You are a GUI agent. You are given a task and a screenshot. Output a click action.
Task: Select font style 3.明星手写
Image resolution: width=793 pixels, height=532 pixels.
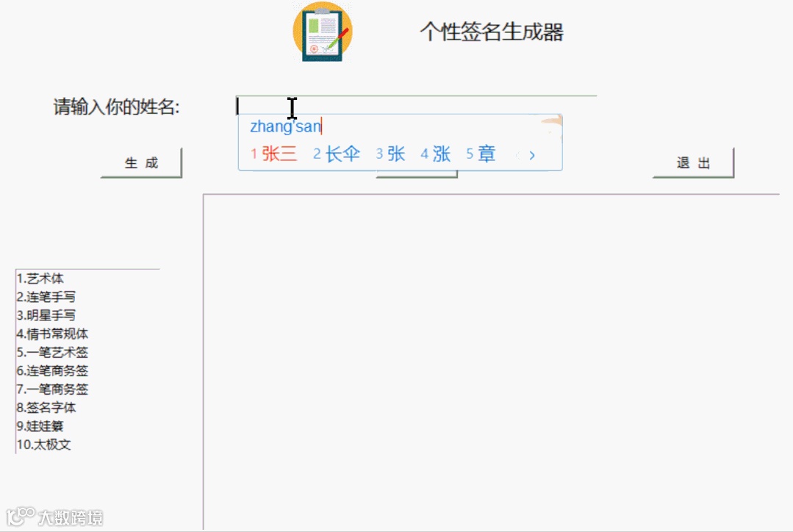[x=46, y=315]
